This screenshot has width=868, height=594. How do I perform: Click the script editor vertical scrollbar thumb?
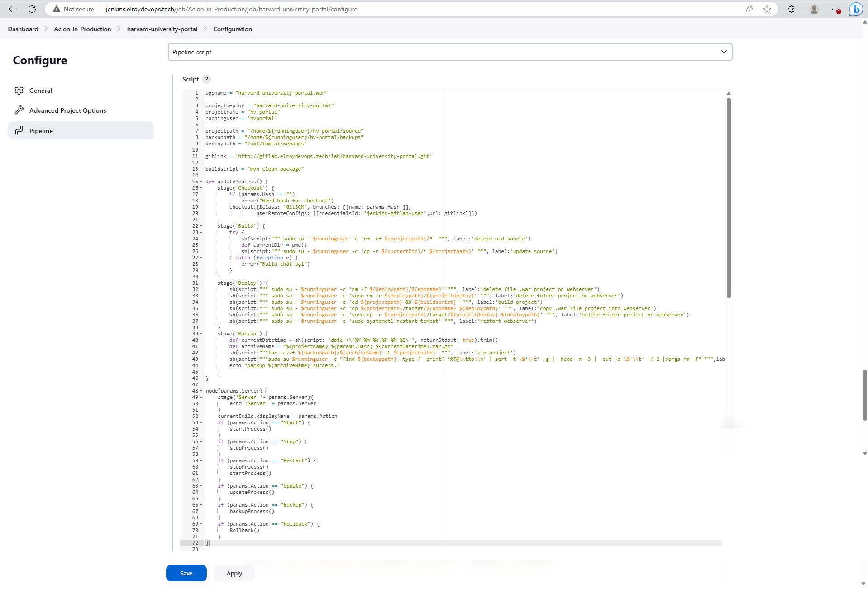[729, 198]
